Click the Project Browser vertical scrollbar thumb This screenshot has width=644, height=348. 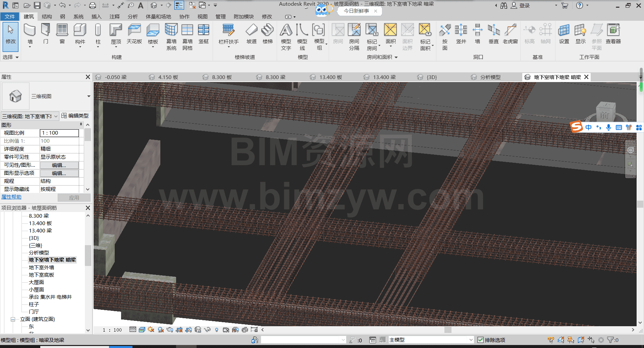pos(88,256)
